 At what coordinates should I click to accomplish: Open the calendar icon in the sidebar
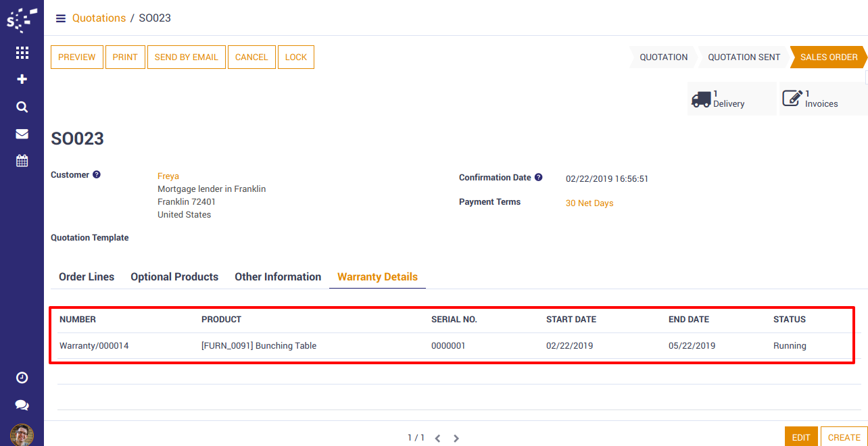pyautogui.click(x=22, y=161)
